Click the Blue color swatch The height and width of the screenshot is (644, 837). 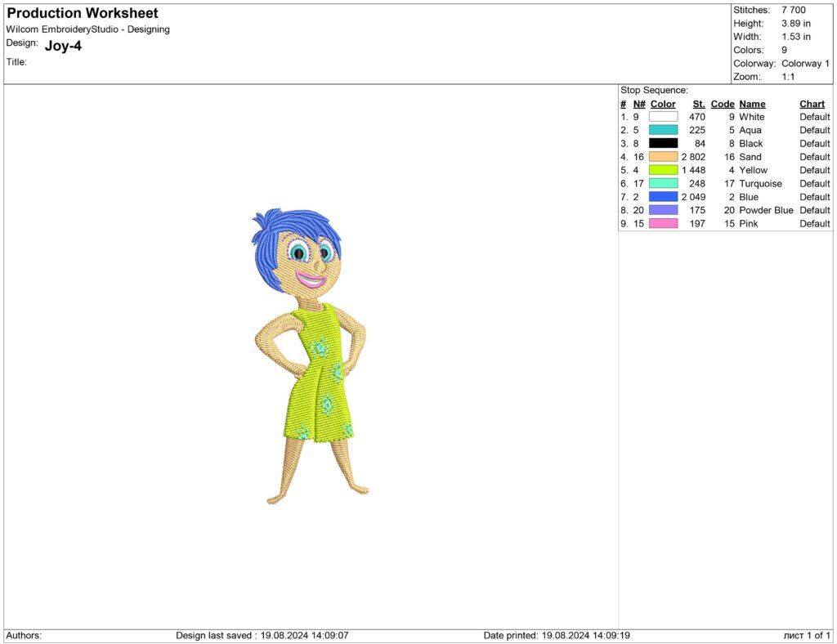pos(662,196)
